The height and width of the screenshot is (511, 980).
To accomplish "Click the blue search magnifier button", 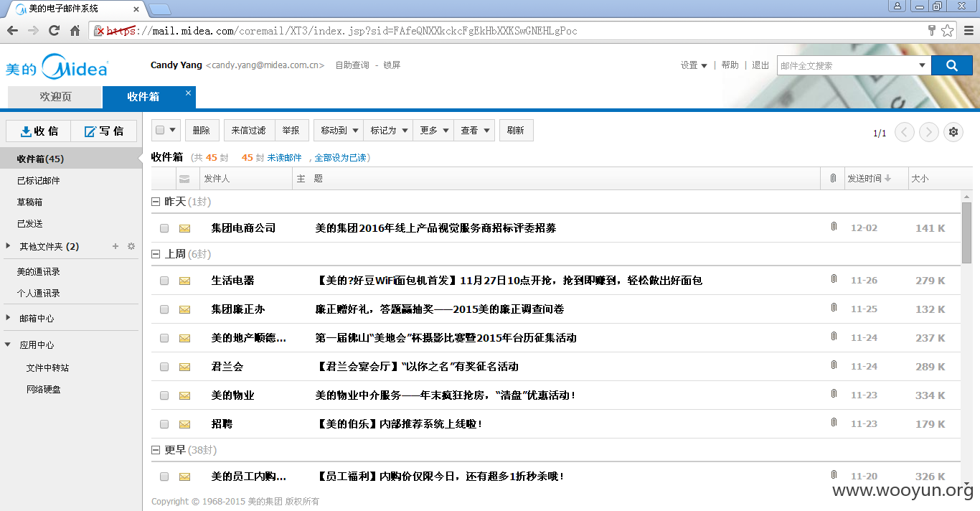I will (951, 65).
